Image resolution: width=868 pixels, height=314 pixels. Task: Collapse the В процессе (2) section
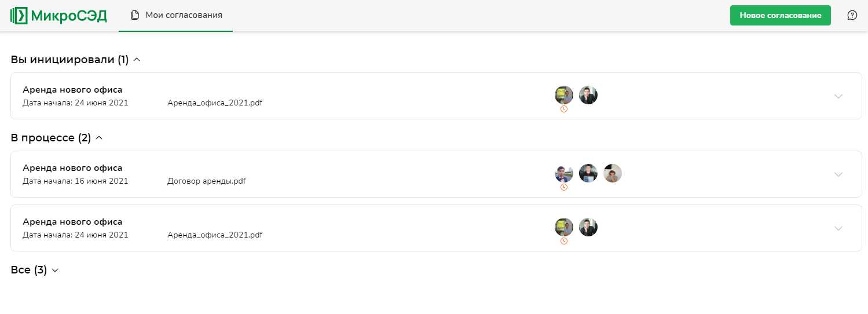(99, 138)
